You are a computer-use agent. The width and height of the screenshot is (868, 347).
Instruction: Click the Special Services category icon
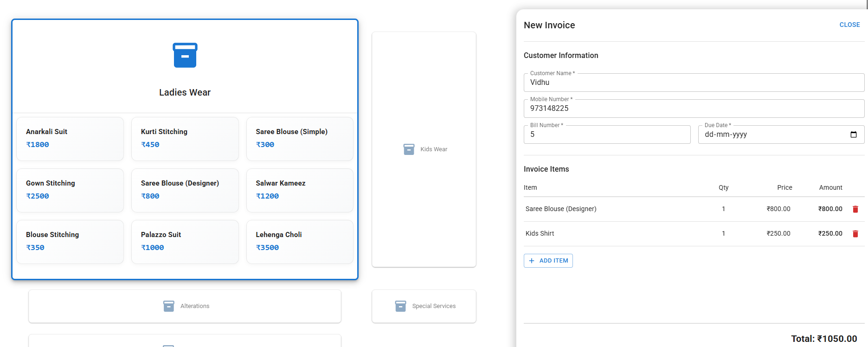[x=400, y=306]
